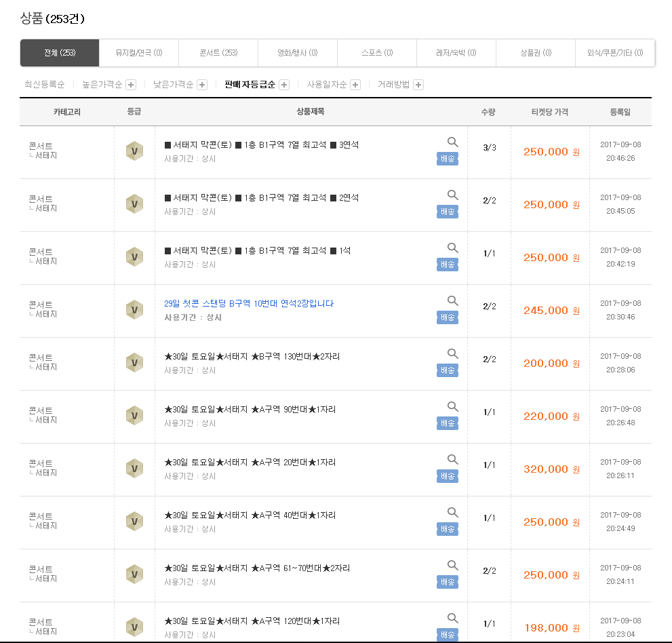
Task: Expand 거래방법 plus options
Action: (418, 85)
